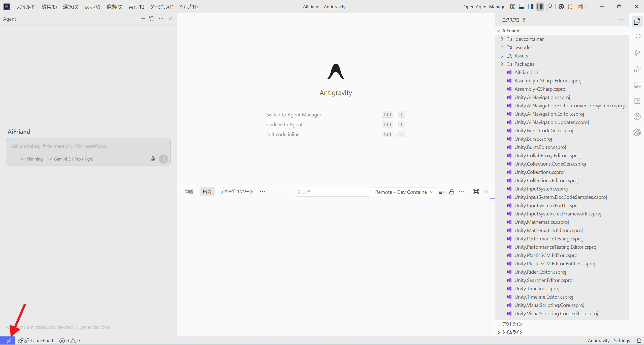Open the notifications bell icon

pyautogui.click(x=639, y=341)
